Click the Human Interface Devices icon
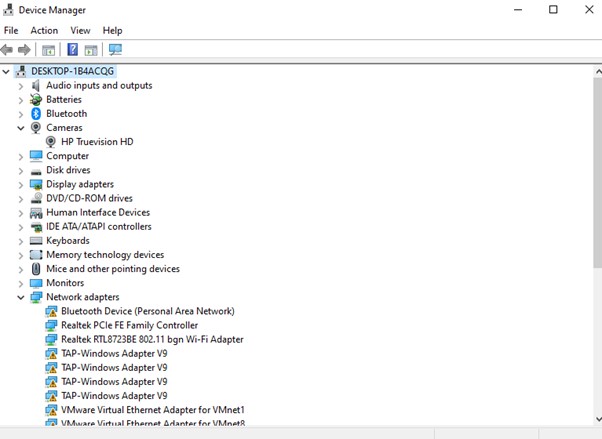Screen dimensions: 602x439 click(36, 213)
